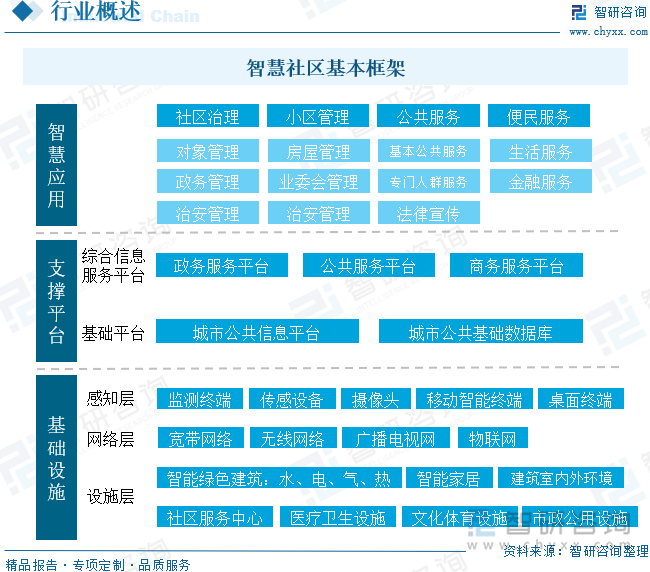Select the 公共服务 header box
The height and width of the screenshot is (572, 650).
pos(428,116)
